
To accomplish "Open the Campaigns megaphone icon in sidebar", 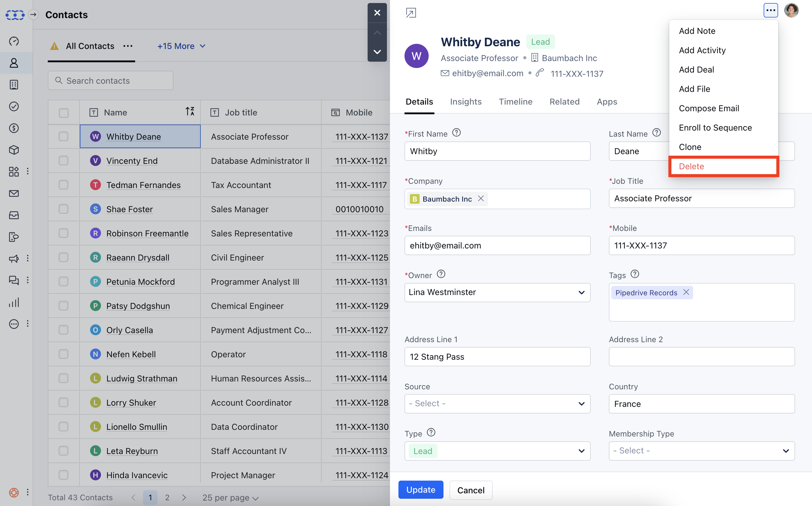I will point(14,259).
